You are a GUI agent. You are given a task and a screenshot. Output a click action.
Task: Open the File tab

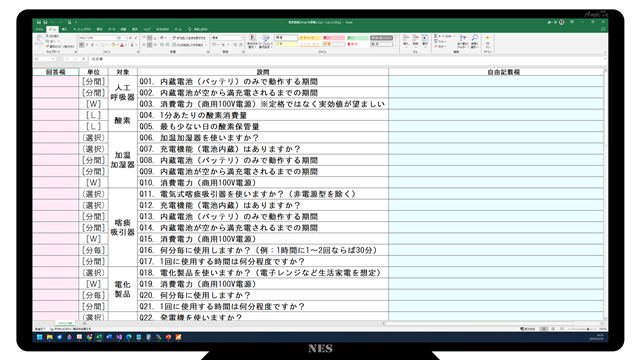[39, 29]
